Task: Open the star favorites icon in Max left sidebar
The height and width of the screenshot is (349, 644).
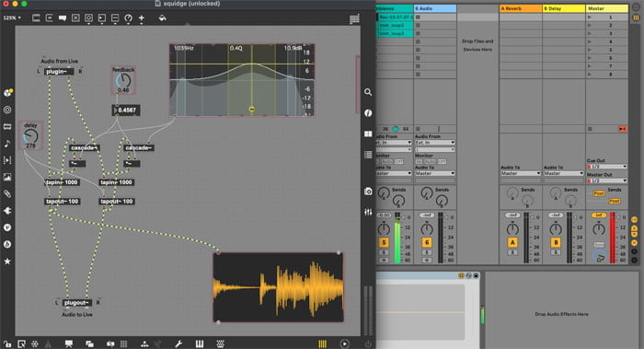Action: tap(7, 262)
